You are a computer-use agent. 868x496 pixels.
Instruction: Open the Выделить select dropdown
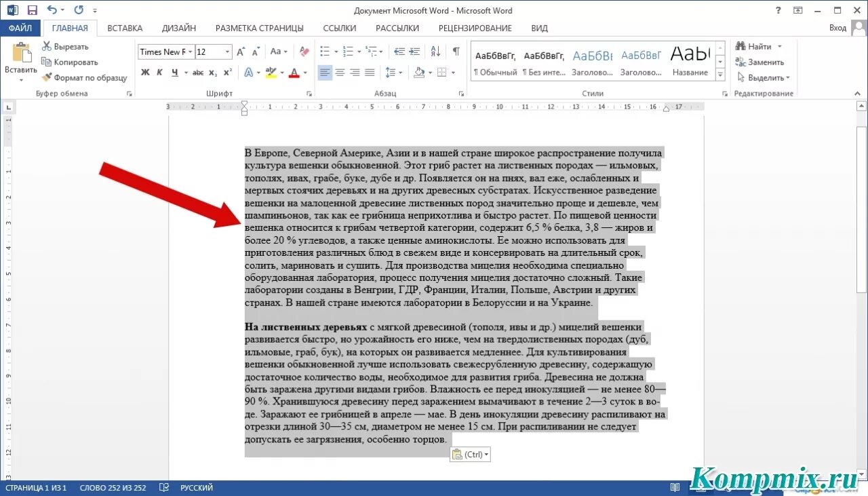(x=763, y=77)
